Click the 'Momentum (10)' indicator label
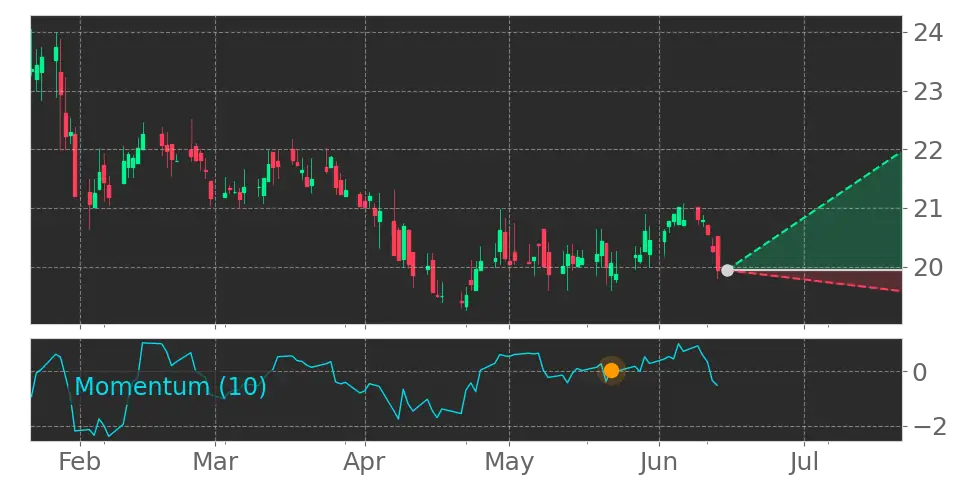Image resolution: width=972 pixels, height=486 pixels. click(170, 386)
